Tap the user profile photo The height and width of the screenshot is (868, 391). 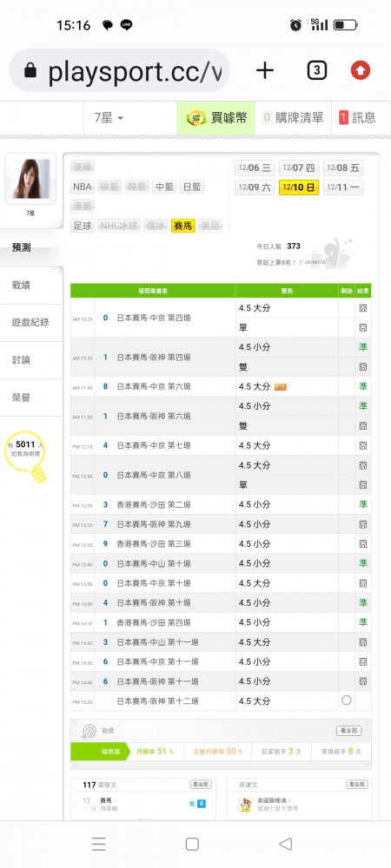[30, 179]
